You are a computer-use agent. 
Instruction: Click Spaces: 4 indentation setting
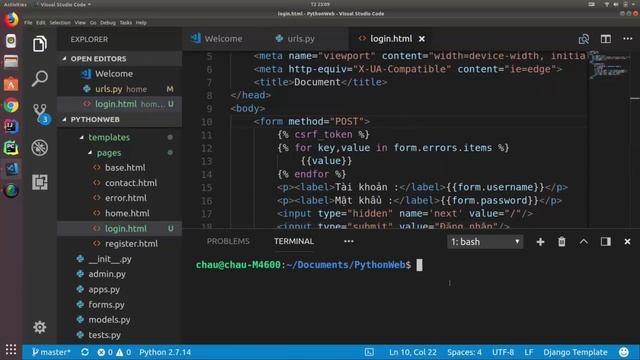pyautogui.click(x=464, y=352)
